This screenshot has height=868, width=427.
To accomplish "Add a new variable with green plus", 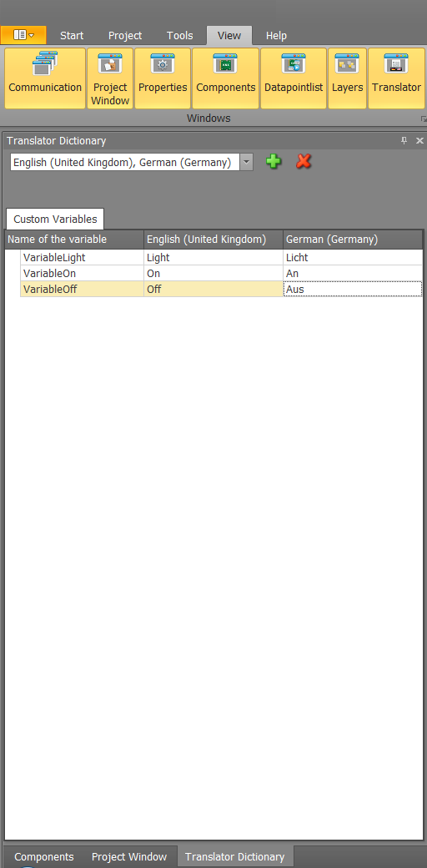I will click(x=274, y=162).
